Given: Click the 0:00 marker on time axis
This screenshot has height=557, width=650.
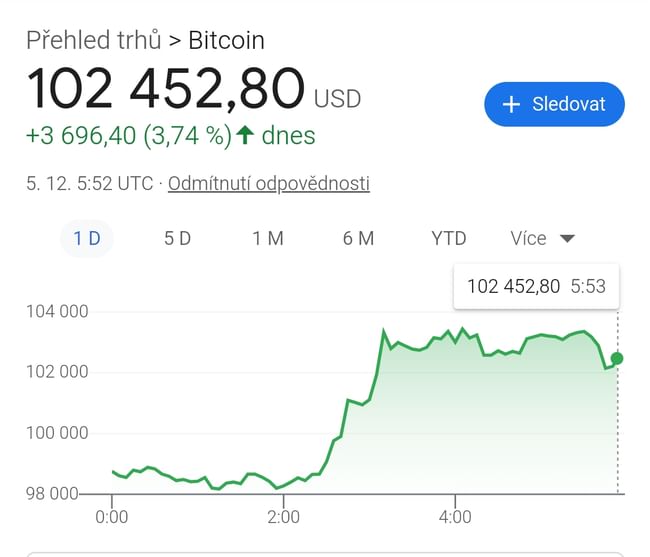Looking at the screenshot, I should pyautogui.click(x=112, y=517).
